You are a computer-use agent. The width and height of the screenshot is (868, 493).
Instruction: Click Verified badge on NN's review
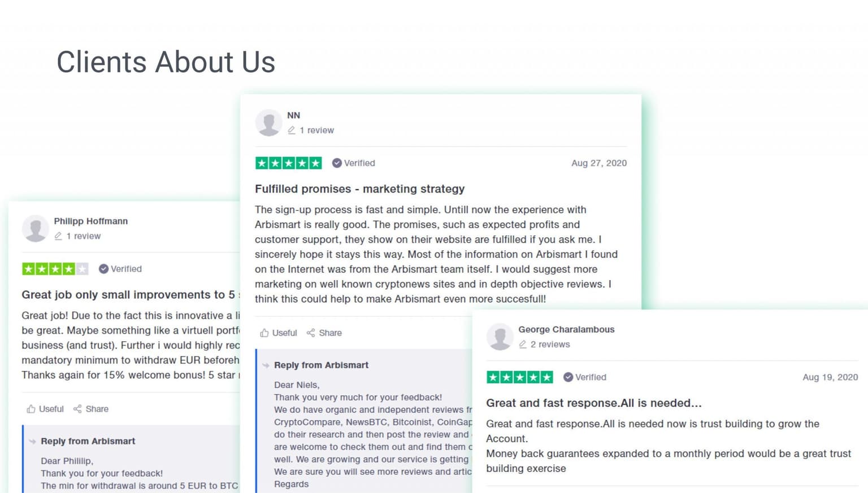(354, 163)
